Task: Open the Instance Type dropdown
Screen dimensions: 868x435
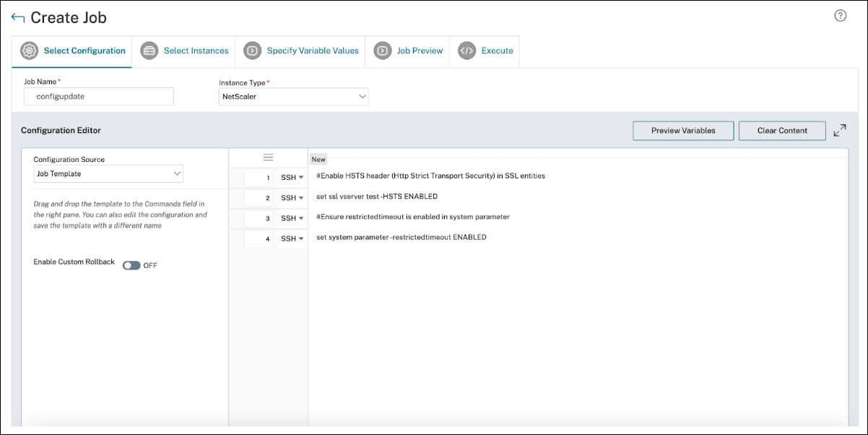Action: click(x=293, y=96)
